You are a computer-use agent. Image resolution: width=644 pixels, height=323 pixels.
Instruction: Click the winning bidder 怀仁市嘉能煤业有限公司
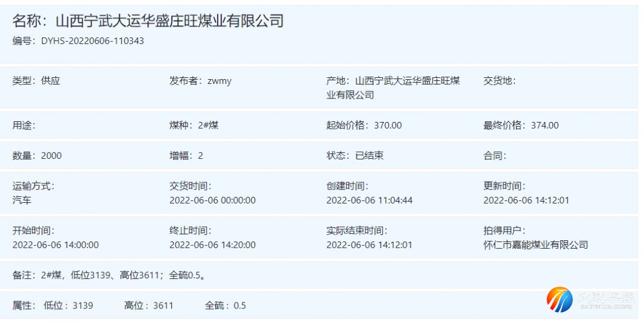tap(535, 245)
